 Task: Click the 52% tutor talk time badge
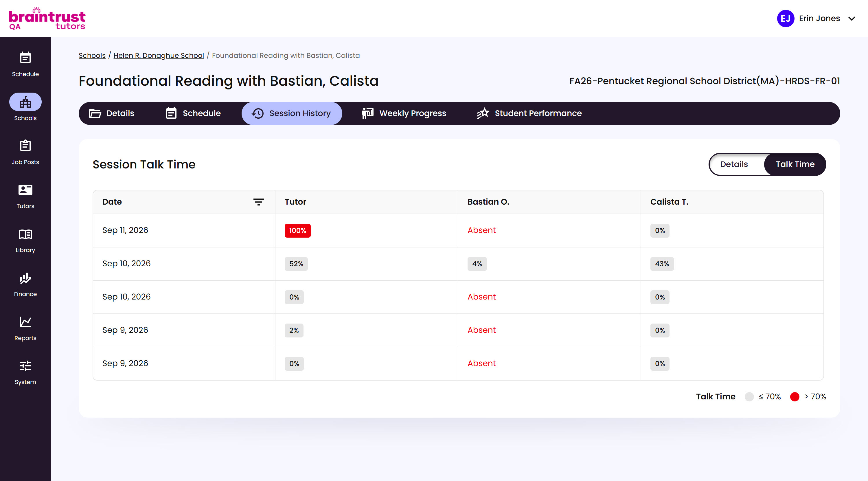(x=296, y=264)
